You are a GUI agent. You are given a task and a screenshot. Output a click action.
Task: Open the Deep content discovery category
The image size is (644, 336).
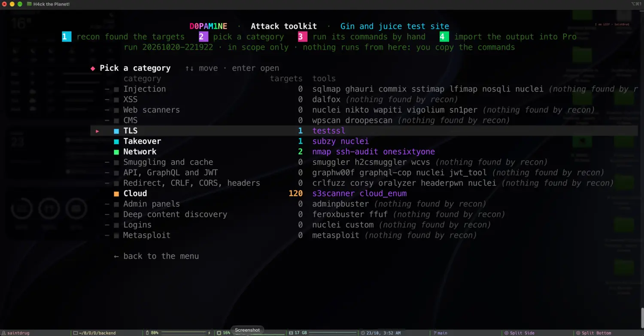(175, 215)
